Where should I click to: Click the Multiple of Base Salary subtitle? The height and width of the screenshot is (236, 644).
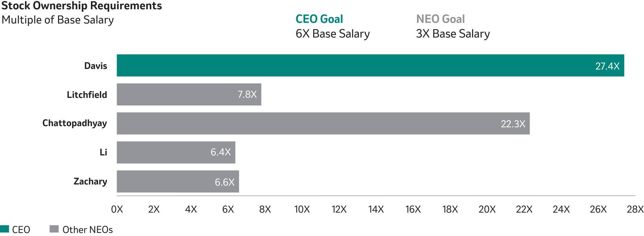pos(58,20)
